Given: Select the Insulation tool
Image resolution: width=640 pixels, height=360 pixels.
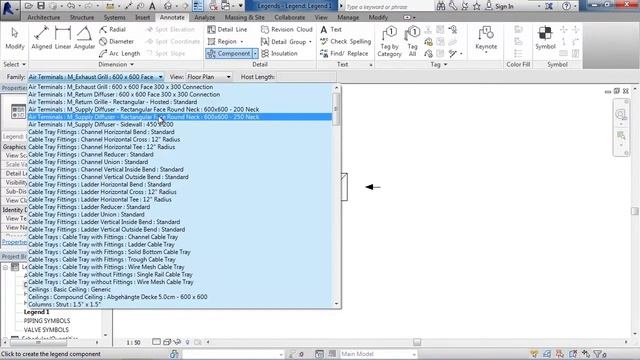Looking at the screenshot, I should point(279,53).
